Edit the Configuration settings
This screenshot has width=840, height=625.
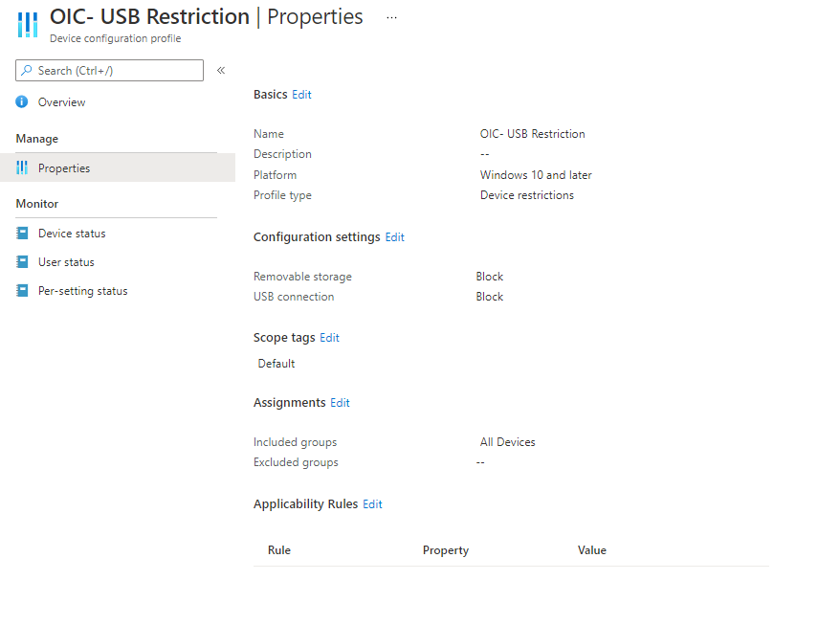point(394,236)
